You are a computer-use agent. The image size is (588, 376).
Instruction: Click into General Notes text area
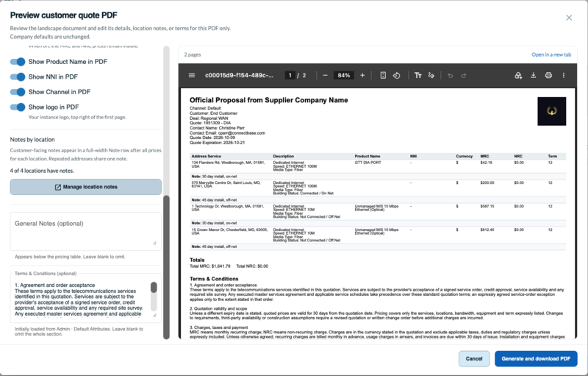(86, 232)
